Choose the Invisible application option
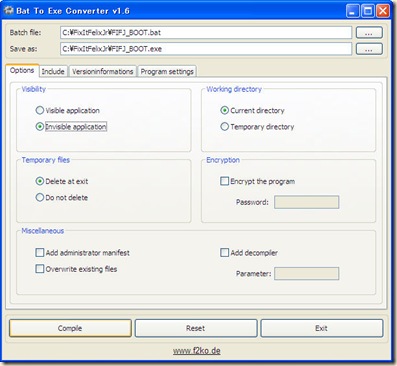Viewport: 397px width, 366px height. (x=40, y=127)
